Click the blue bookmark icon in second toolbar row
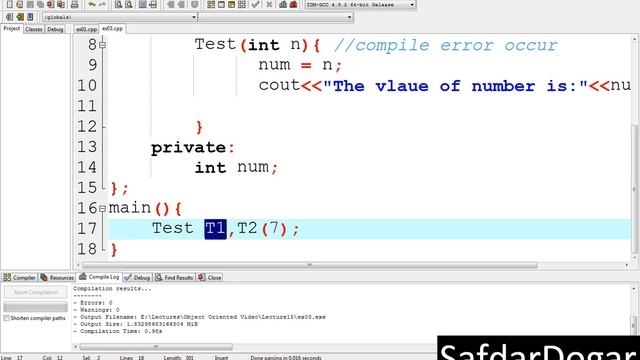640x360 pixels. pyautogui.click(x=30, y=17)
